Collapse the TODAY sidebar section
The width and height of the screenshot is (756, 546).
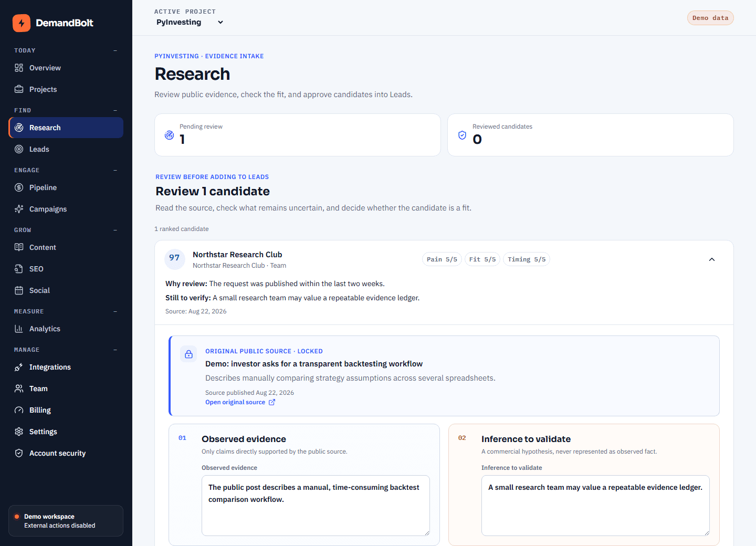(x=115, y=50)
